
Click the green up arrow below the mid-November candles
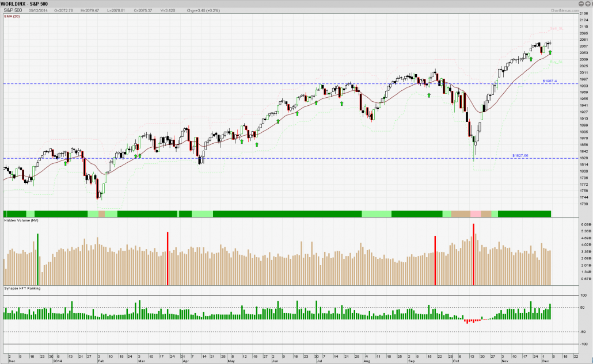click(531, 59)
